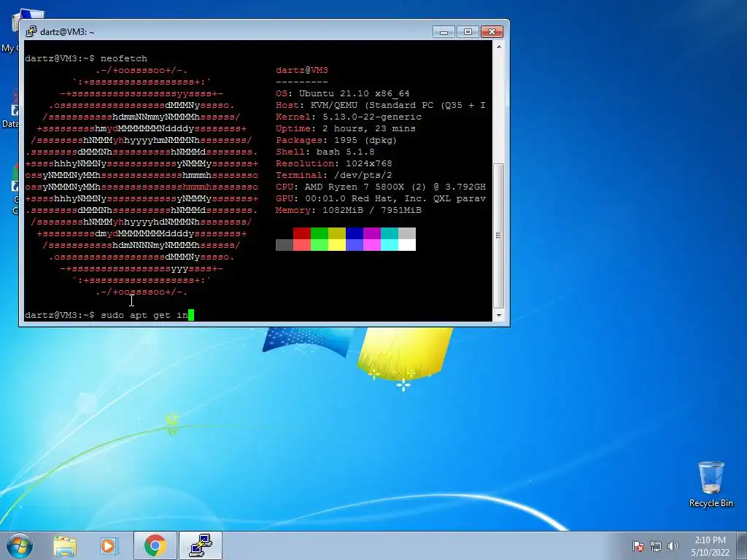Click the 'Terminal: /dev/pts/2' line

tap(334, 175)
